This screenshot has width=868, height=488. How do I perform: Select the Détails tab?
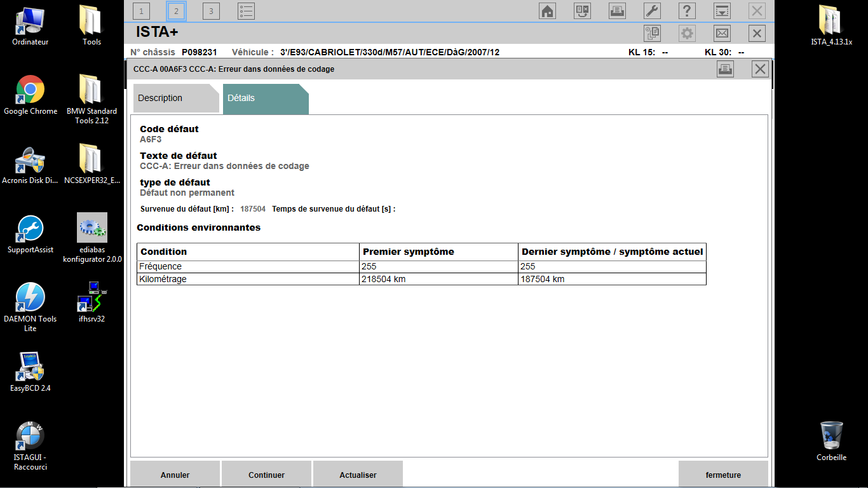point(266,98)
